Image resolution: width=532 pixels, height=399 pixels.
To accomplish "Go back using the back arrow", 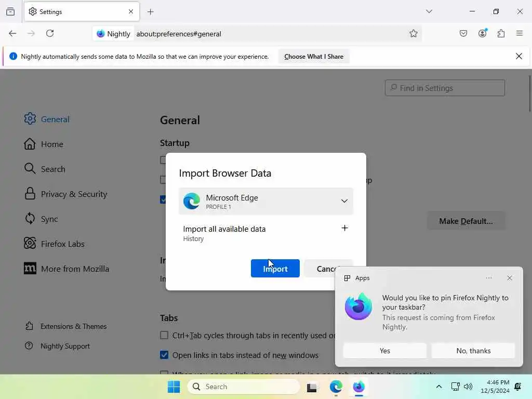I will 12,33.
